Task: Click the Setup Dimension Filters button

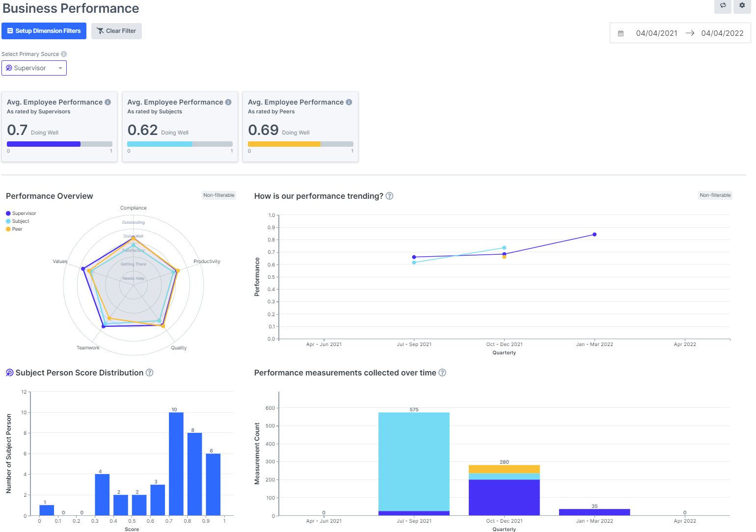Action: click(x=44, y=30)
